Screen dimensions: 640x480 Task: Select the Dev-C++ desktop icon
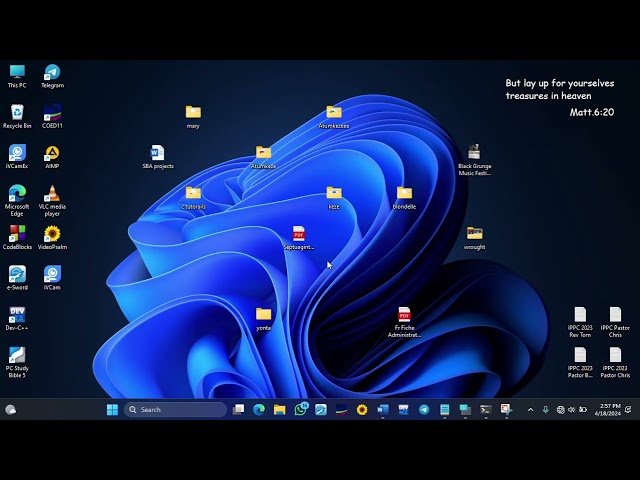[17, 318]
